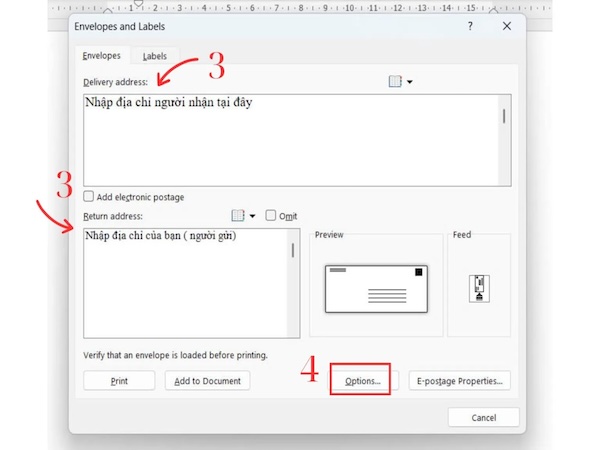Expand dropdown arrow next to Delivery address book

409,82
